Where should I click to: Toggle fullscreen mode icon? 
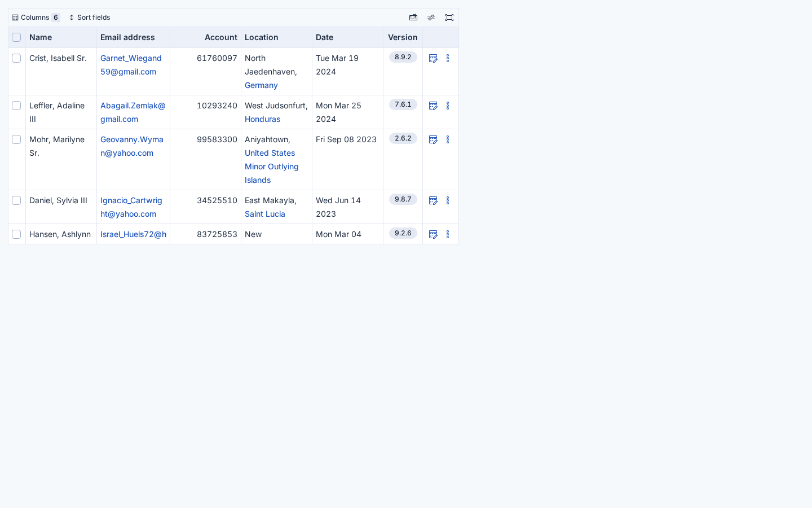point(449,17)
